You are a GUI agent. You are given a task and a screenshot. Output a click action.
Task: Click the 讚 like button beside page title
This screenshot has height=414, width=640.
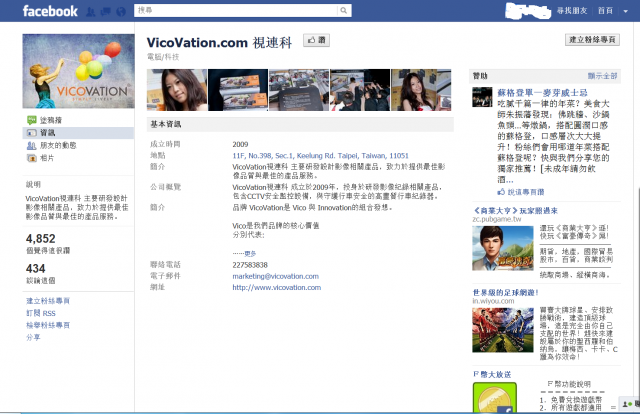[x=316, y=40]
